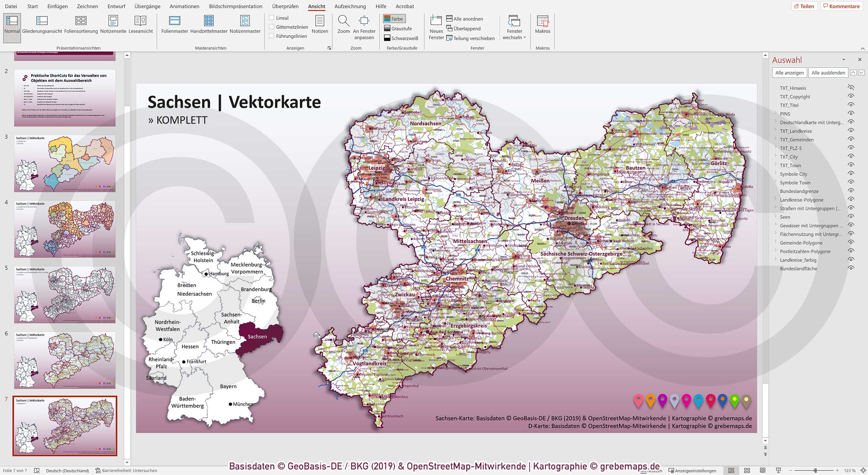This screenshot has width=868, height=475.
Task: Select slide 3 thumbnail in panel
Action: coord(64,163)
